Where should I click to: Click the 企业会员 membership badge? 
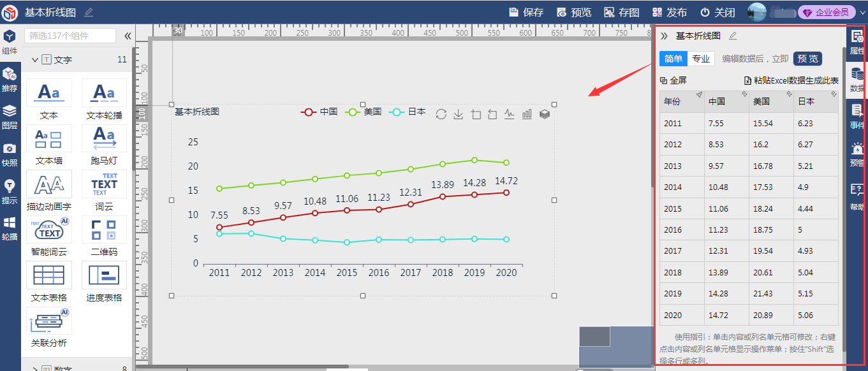tap(827, 12)
